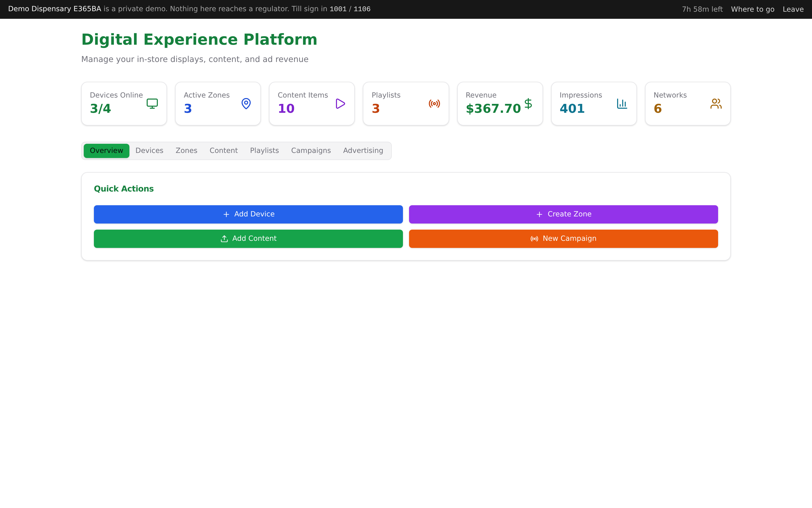812x508 pixels.
Task: Click the Add Content button label
Action: 254,239
